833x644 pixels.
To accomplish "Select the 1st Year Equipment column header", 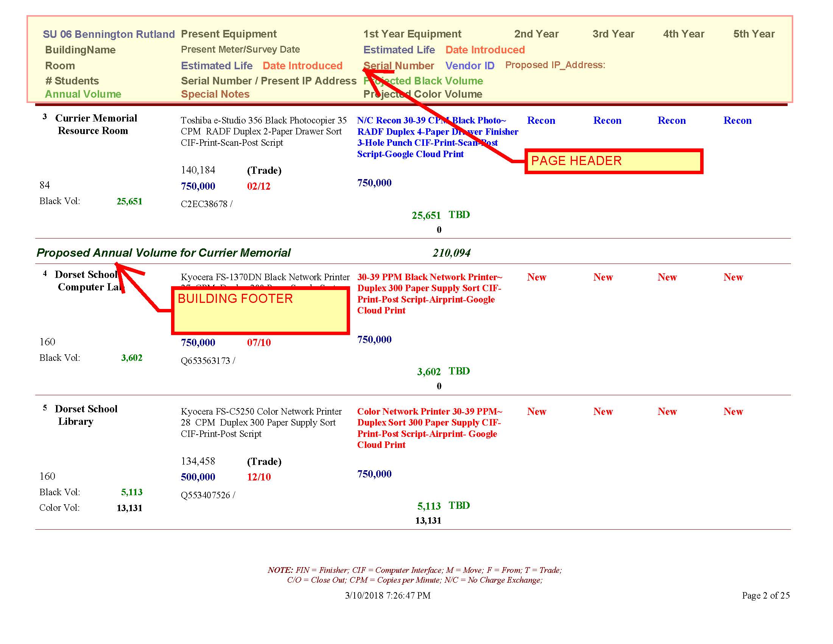I will pos(412,34).
